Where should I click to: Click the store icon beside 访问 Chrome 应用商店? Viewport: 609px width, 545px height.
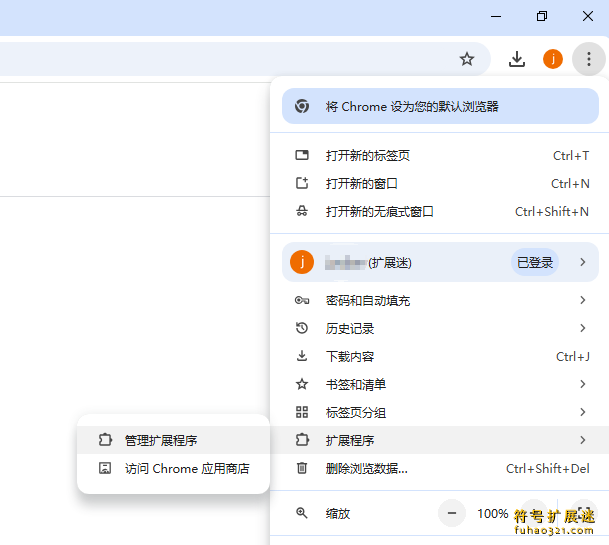coord(105,468)
